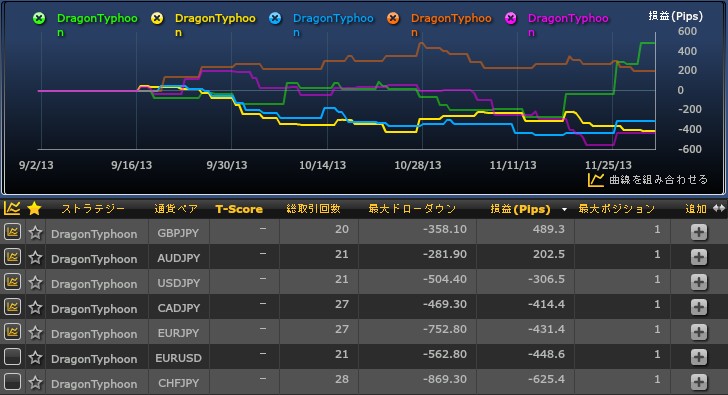Select the green DragonTyphoon legend label

coord(97,25)
